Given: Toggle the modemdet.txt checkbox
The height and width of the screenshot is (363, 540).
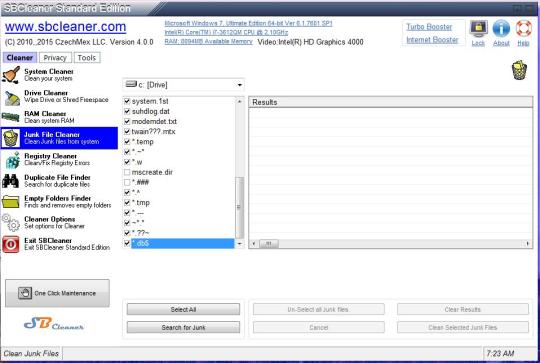Looking at the screenshot, I should click(x=127, y=122).
